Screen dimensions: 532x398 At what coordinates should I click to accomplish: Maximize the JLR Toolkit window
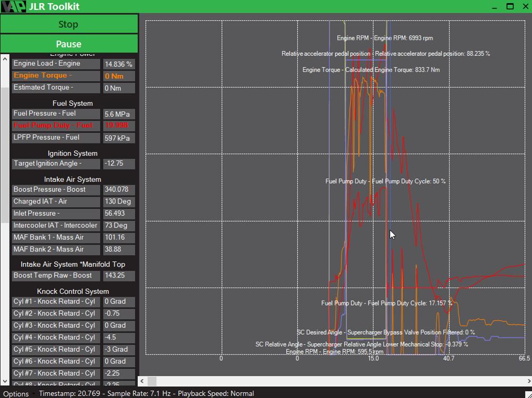point(510,6)
